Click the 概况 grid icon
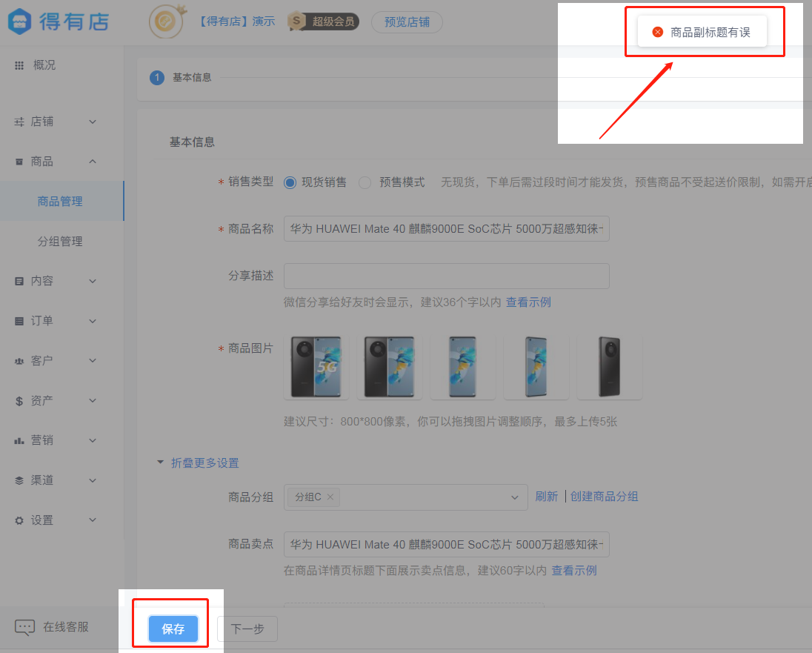Screen dimensions: 812x653 pos(19,65)
